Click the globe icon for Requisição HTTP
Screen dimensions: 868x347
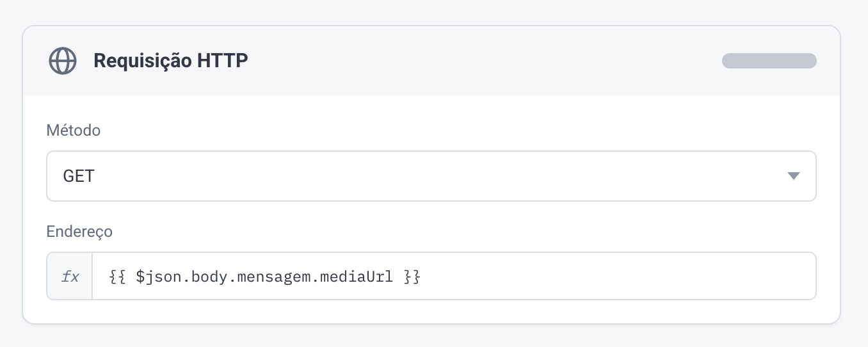pos(63,61)
